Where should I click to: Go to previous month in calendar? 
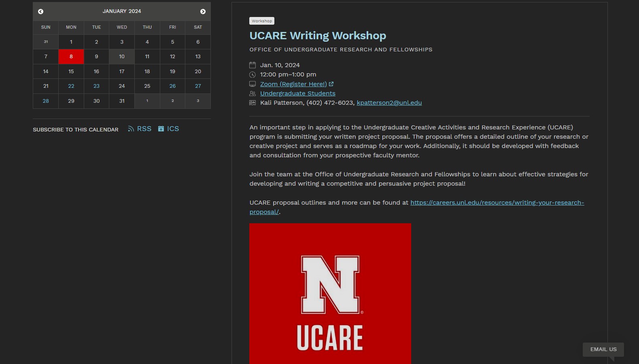point(40,12)
